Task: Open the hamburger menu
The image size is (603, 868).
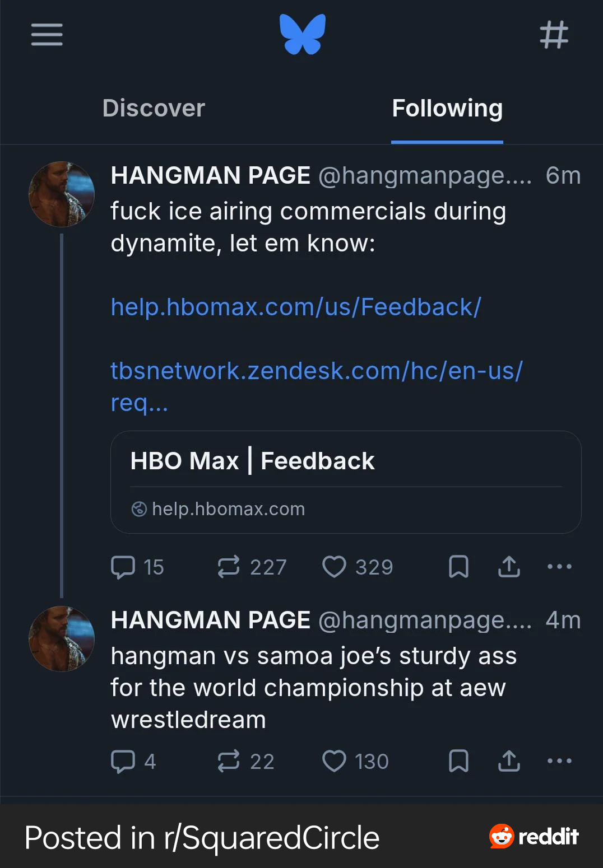Action: pos(47,35)
